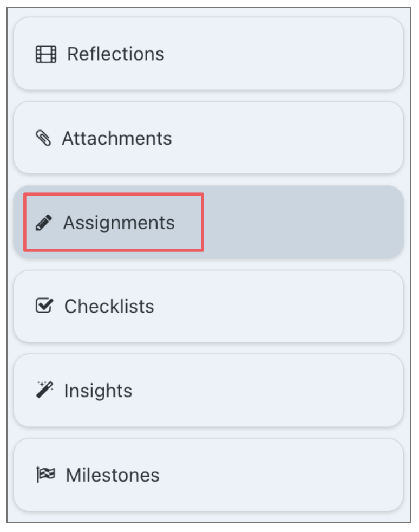419x532 pixels.
Task: Click the Insights text label
Action: pyautogui.click(x=98, y=391)
